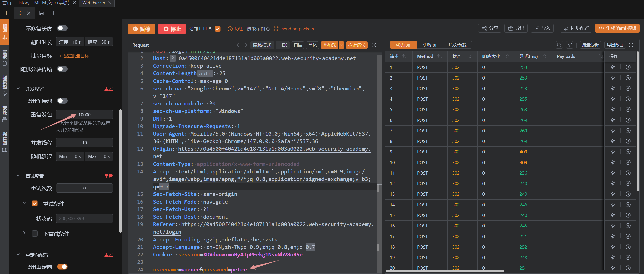Sort results by the 状态 column
644x274 pixels.
pos(470,56)
